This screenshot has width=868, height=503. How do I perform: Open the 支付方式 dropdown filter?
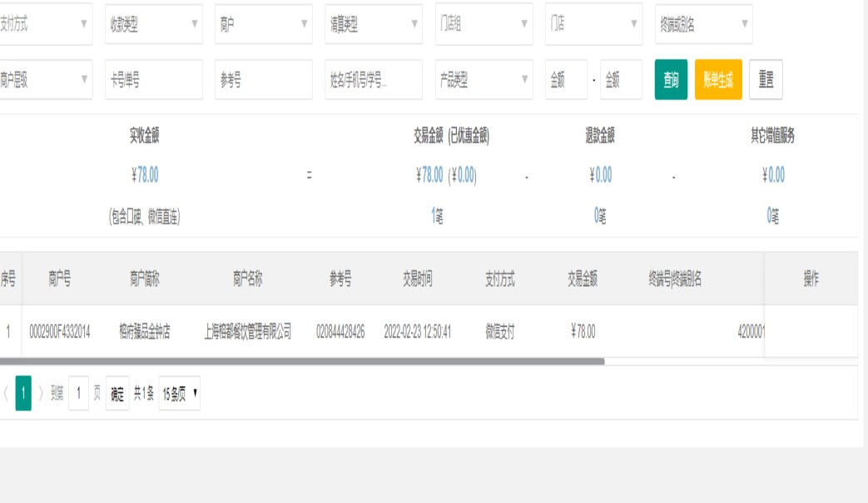(x=44, y=24)
